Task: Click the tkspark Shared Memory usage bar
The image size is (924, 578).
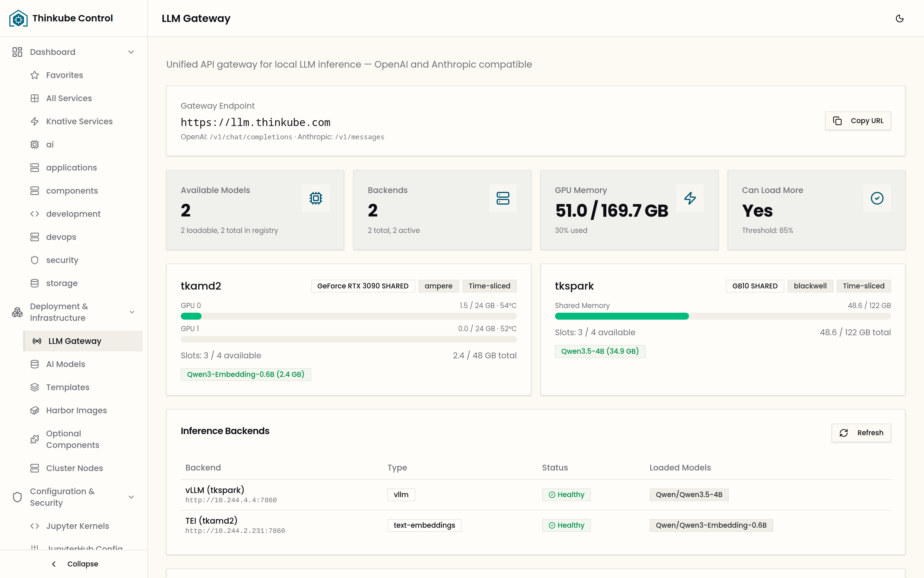Action: (722, 316)
